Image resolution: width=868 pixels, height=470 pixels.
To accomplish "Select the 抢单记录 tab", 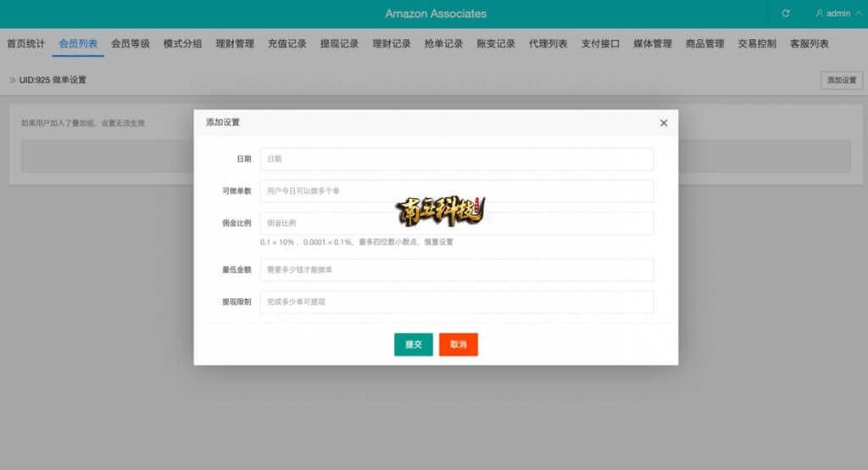I will point(443,44).
